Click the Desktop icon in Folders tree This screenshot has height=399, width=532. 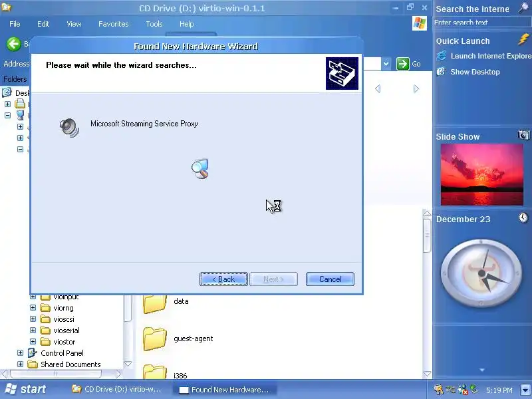(7, 92)
